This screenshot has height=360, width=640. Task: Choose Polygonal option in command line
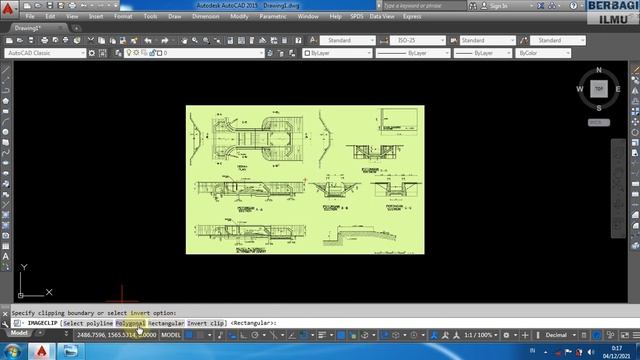coord(130,323)
